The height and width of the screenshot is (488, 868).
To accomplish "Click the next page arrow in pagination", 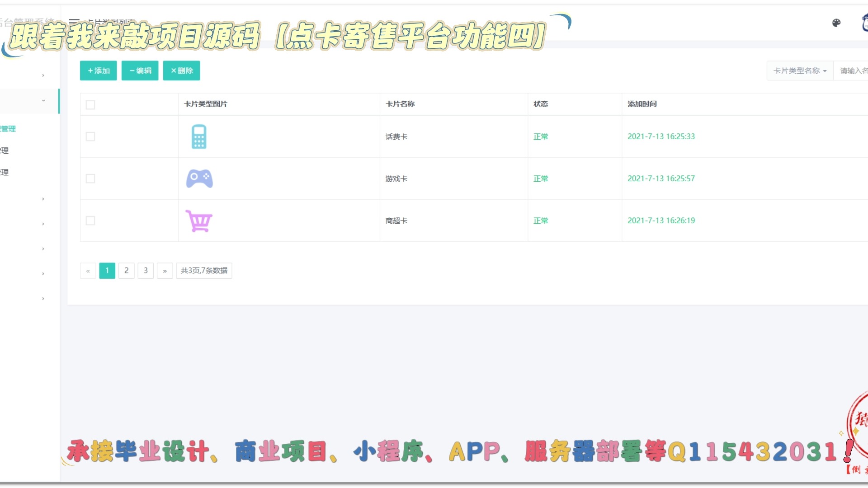I will click(165, 271).
